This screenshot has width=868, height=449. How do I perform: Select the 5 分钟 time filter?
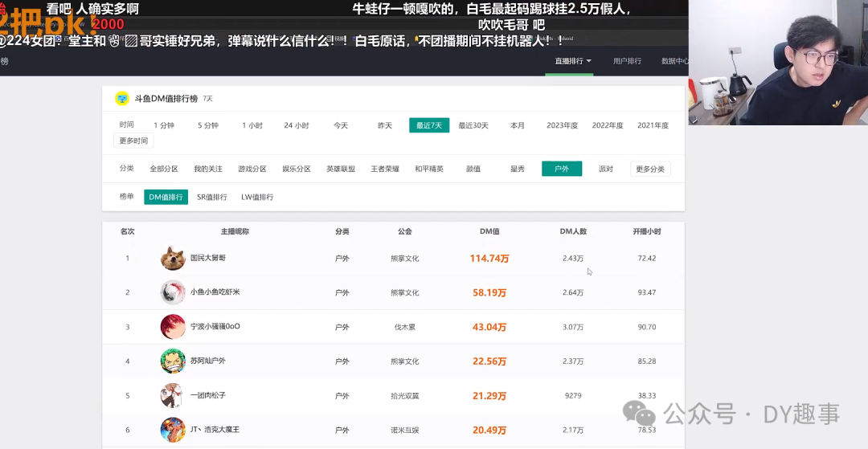click(208, 125)
